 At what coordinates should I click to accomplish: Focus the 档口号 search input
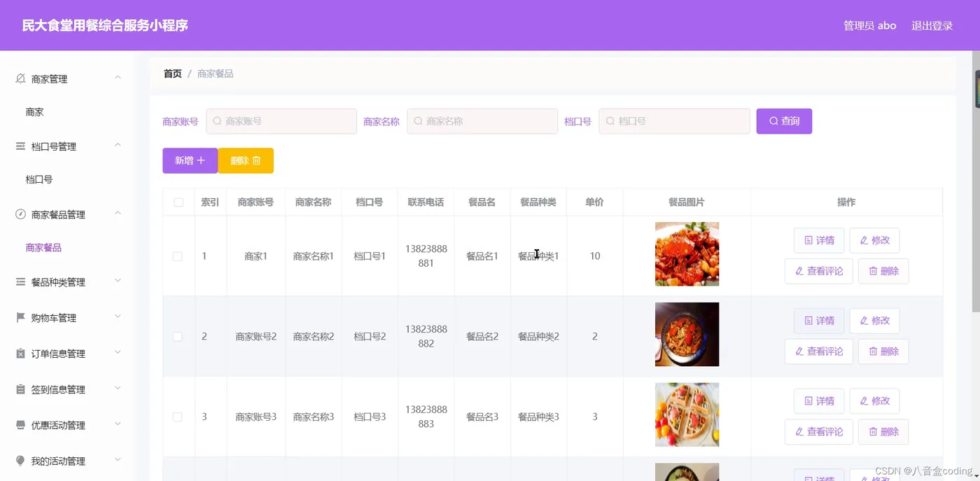click(674, 121)
